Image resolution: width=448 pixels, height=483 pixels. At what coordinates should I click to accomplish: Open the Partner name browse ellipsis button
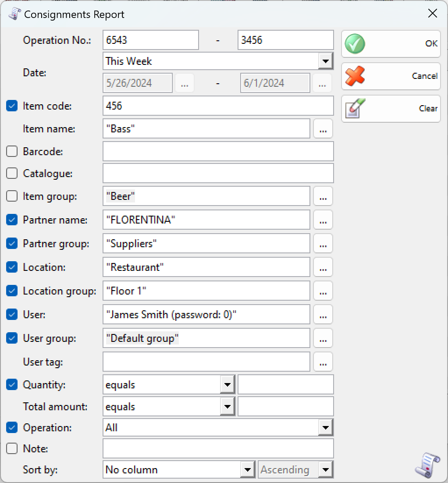pos(323,220)
